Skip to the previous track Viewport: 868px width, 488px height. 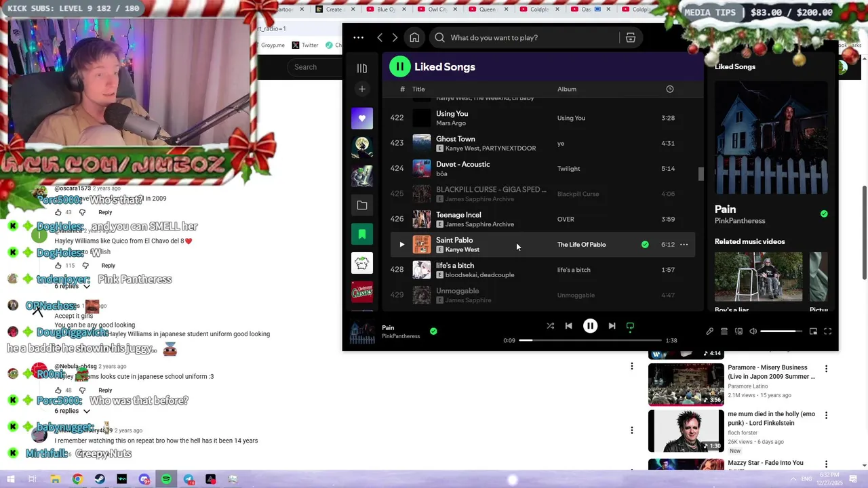point(568,326)
